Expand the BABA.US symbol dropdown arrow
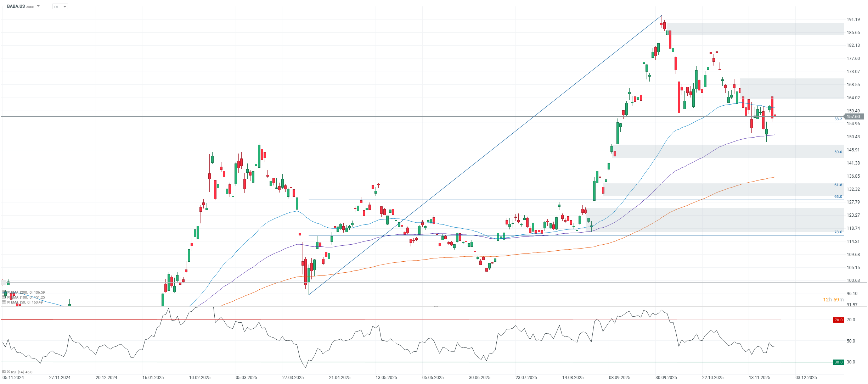This screenshot has height=384, width=868. (38, 6)
